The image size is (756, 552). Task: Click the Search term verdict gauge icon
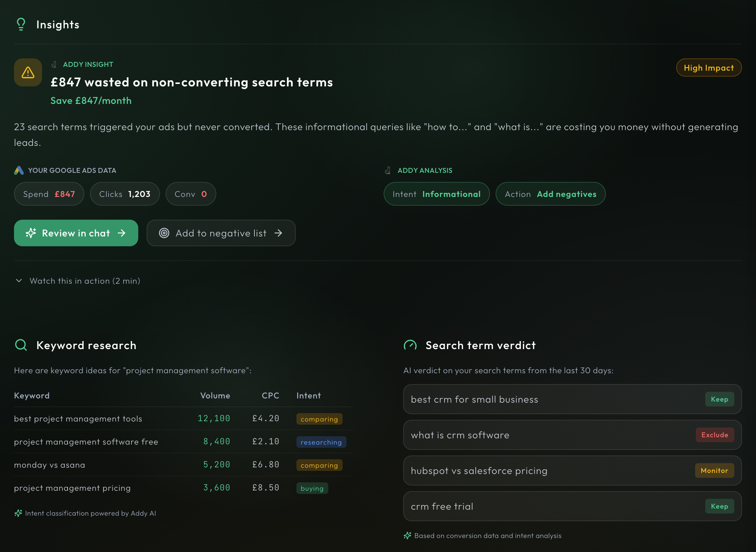pyautogui.click(x=410, y=345)
